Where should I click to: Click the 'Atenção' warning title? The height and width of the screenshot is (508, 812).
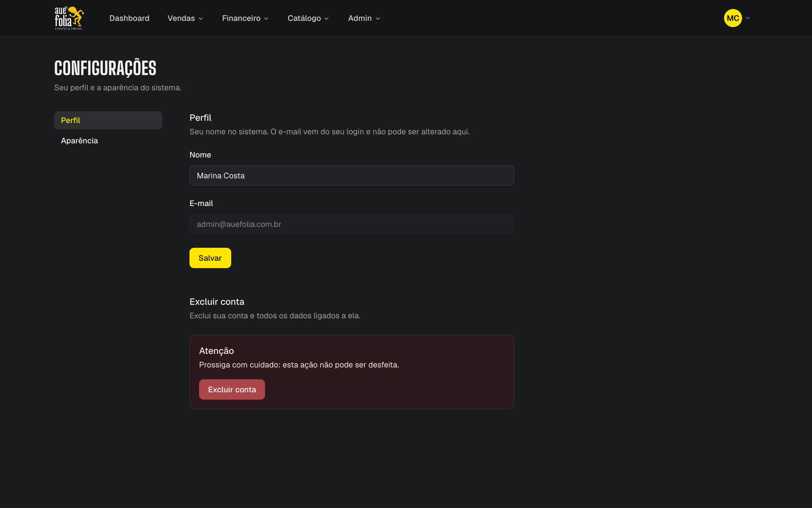(217, 351)
